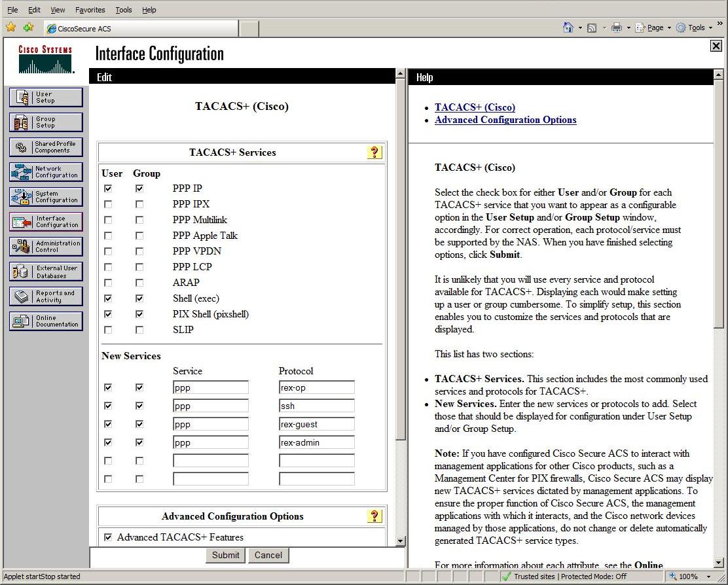The width and height of the screenshot is (728, 585).
Task: Click the first empty Service input field
Action: click(x=211, y=461)
